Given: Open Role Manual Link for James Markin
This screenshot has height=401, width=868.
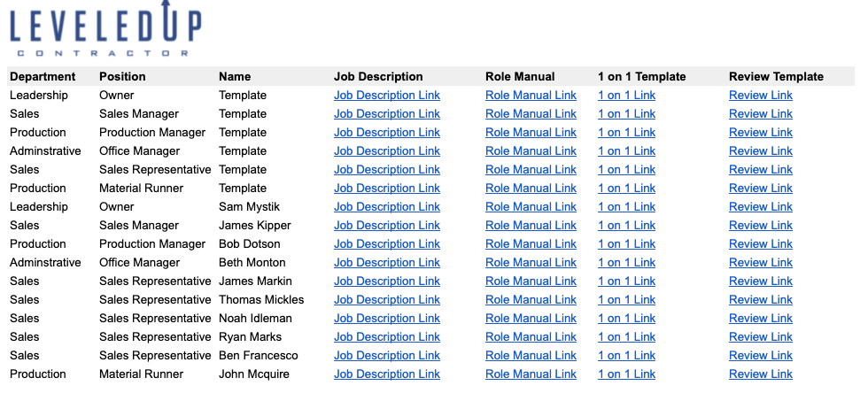Looking at the screenshot, I should pos(531,281).
